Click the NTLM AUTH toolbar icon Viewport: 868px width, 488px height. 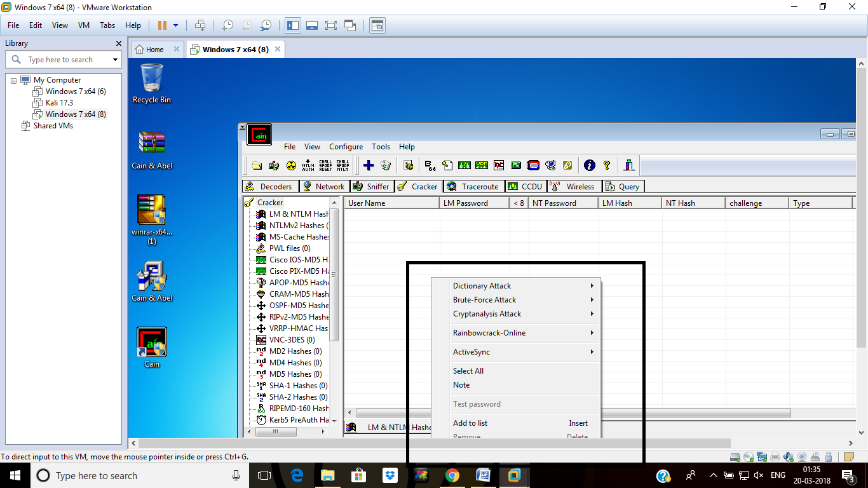tap(308, 166)
